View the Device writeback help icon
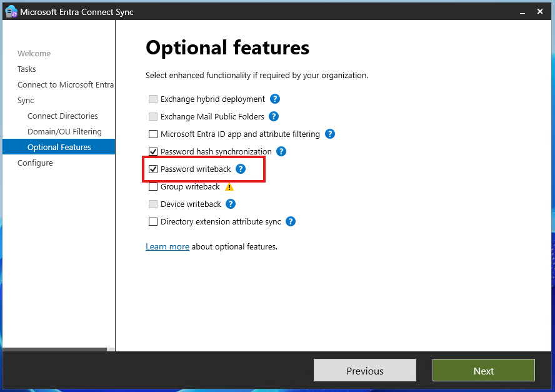The height and width of the screenshot is (392, 555). (230, 204)
